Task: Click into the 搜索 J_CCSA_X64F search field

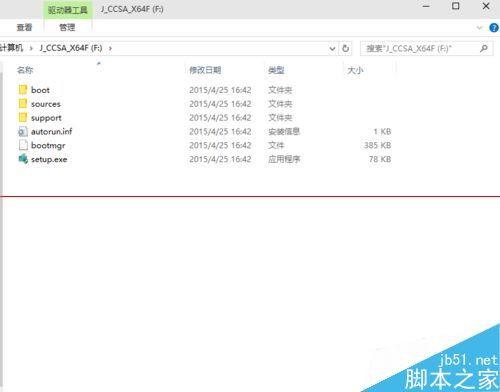Action: (x=420, y=49)
